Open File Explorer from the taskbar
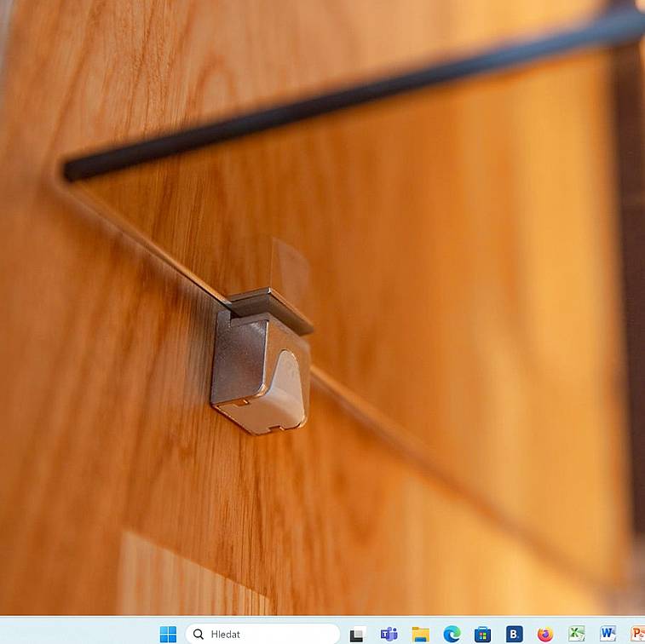The width and height of the screenshot is (645, 644). pyautogui.click(x=420, y=634)
